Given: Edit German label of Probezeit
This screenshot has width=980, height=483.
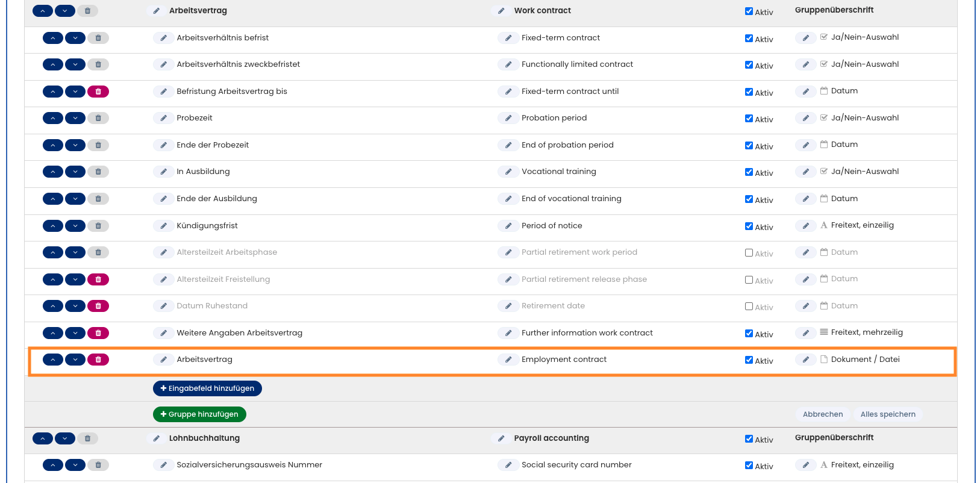Looking at the screenshot, I should (163, 118).
